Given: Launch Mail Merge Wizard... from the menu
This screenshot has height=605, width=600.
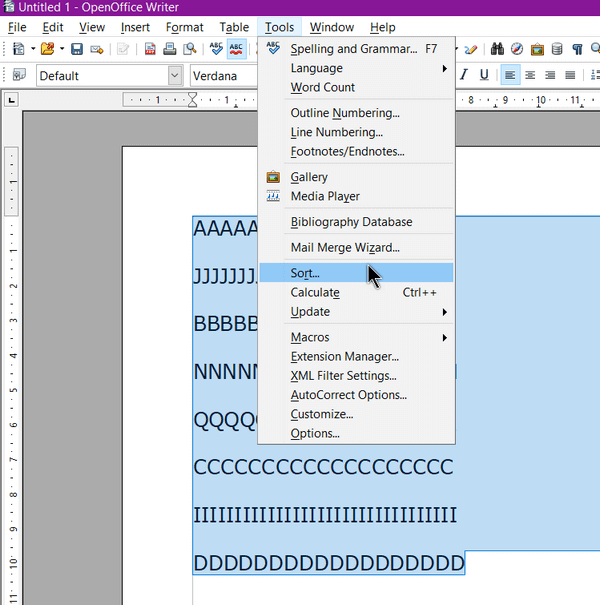Looking at the screenshot, I should click(x=356, y=247).
